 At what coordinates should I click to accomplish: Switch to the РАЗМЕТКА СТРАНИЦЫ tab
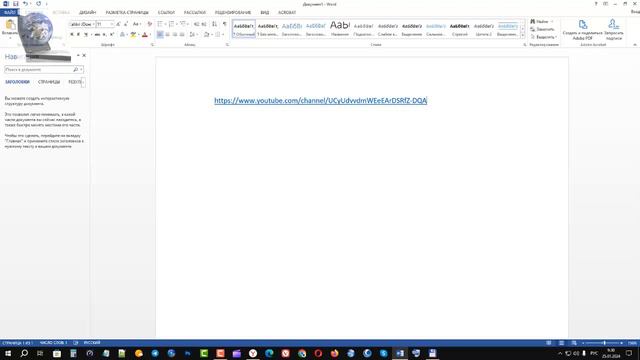click(x=127, y=13)
